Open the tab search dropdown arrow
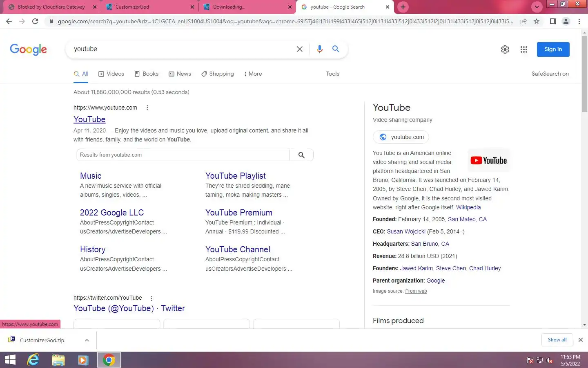 click(x=537, y=7)
